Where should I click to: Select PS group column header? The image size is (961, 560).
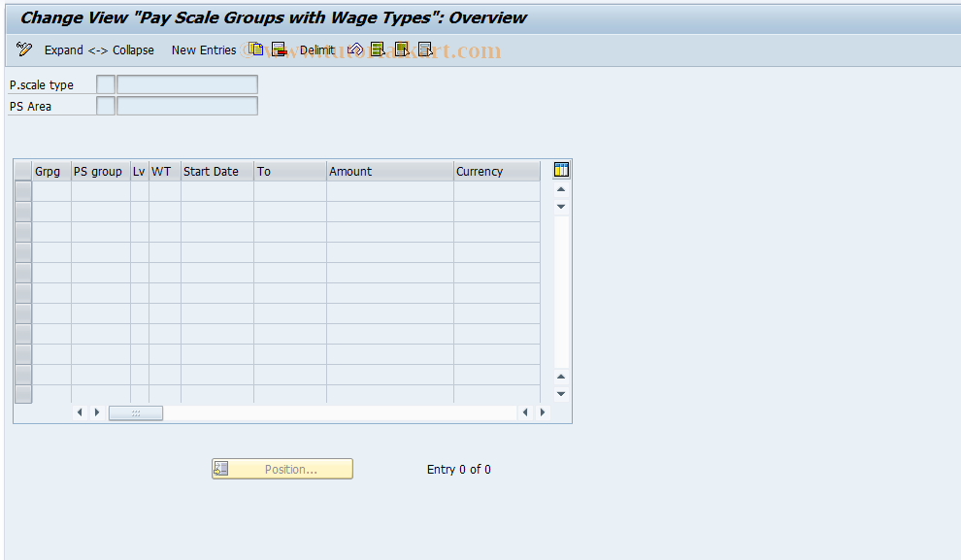click(101, 172)
